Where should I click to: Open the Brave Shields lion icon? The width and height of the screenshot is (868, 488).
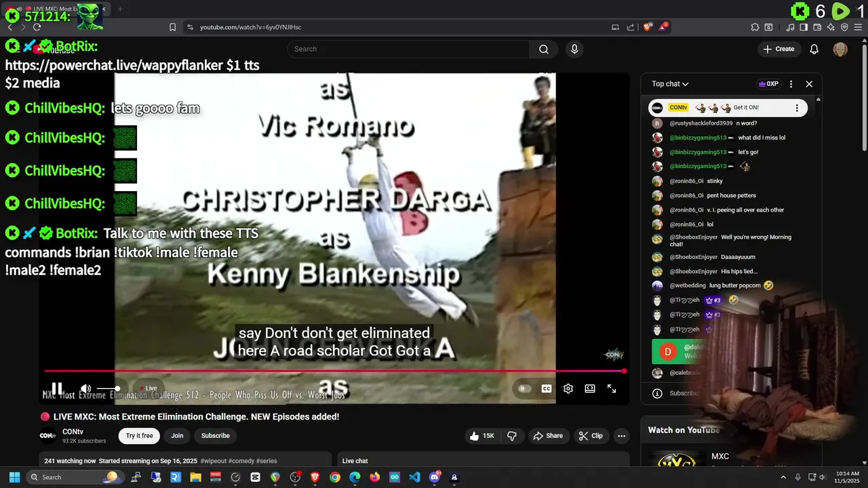(648, 27)
